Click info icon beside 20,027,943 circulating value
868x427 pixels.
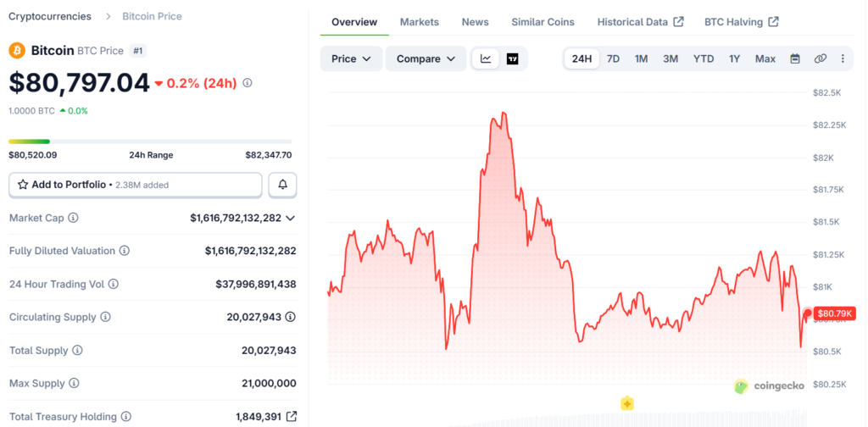tap(290, 317)
